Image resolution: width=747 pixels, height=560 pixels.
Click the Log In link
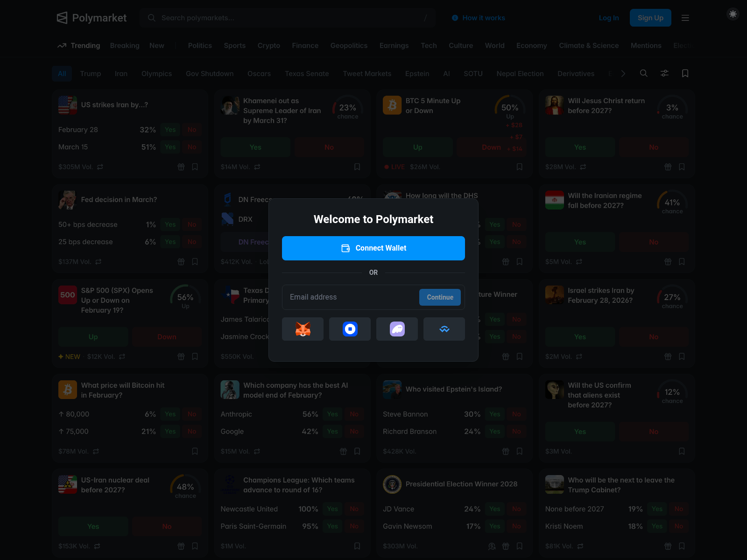pos(609,18)
